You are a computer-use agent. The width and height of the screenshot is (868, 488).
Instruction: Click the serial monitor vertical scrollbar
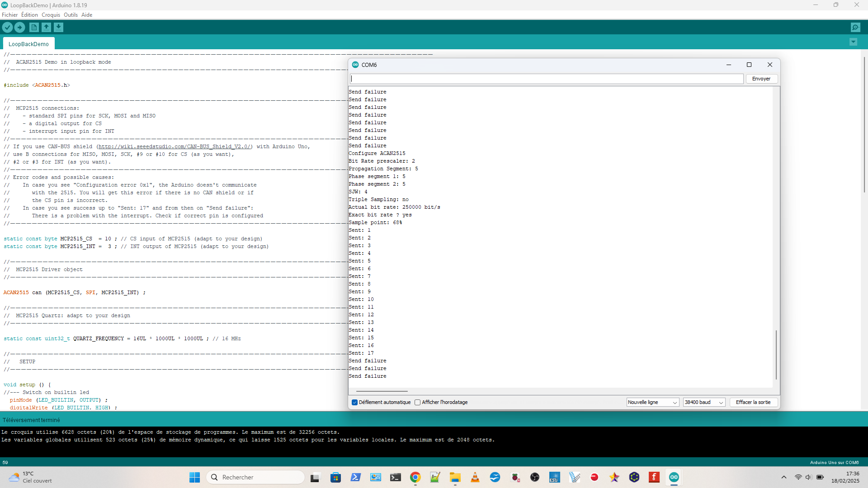[776, 355]
